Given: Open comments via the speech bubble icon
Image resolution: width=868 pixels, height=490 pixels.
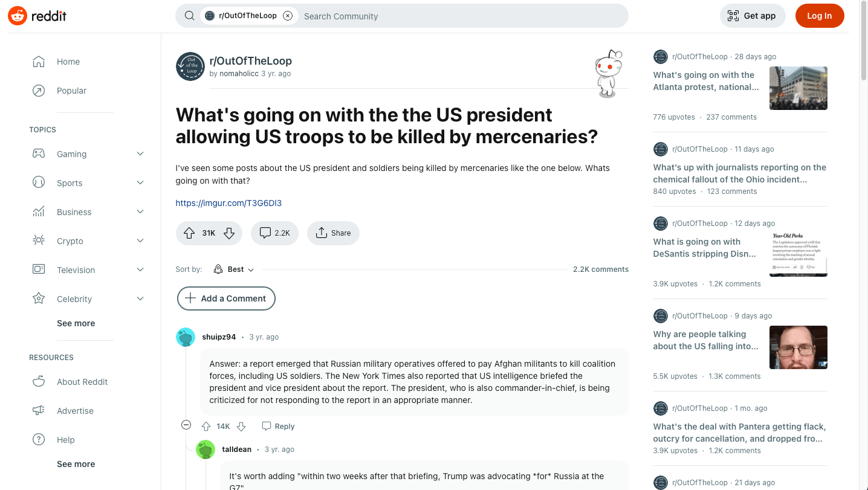Looking at the screenshot, I should (x=265, y=233).
